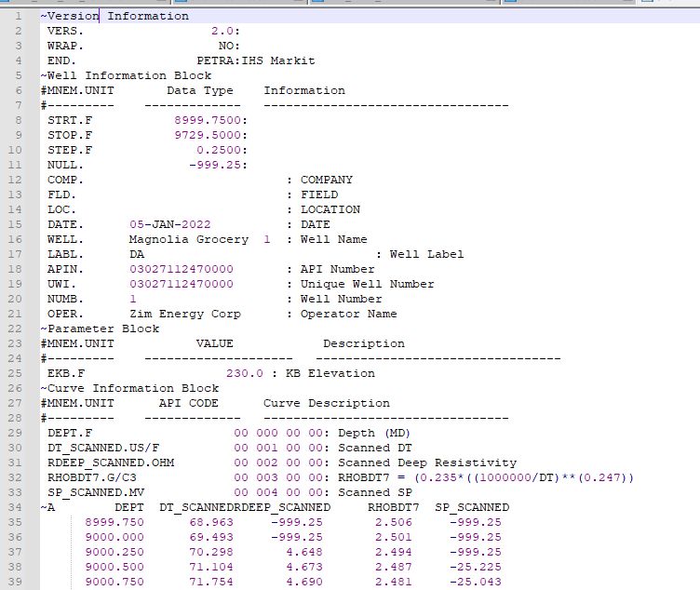This screenshot has height=590, width=700.
Task: Click the '~Curve Information Block' header
Action: (x=129, y=388)
